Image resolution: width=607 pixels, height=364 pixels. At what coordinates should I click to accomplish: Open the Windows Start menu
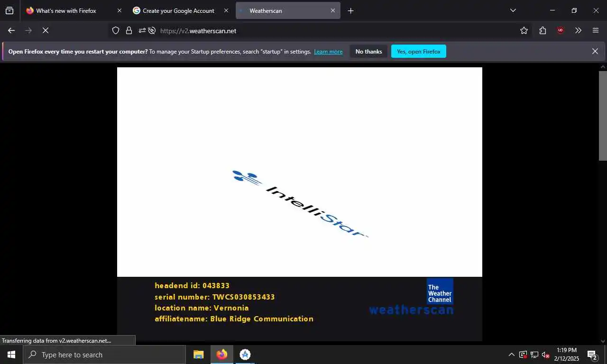point(11,355)
